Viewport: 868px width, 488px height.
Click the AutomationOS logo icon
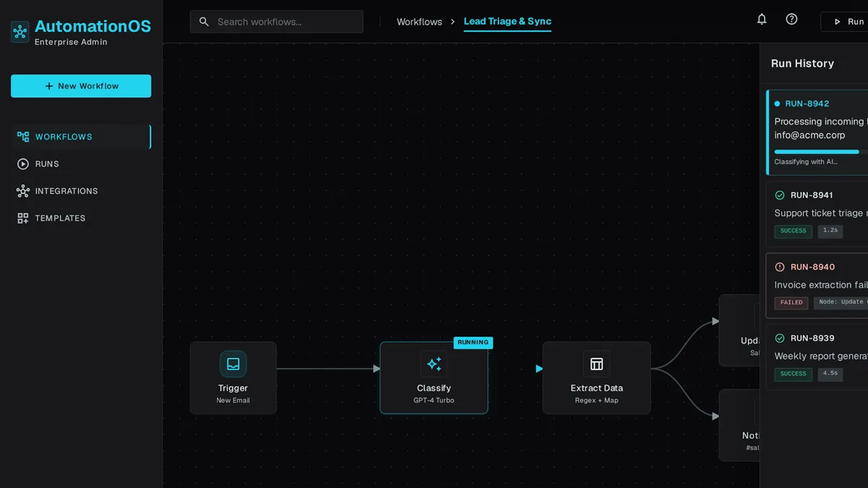[20, 31]
